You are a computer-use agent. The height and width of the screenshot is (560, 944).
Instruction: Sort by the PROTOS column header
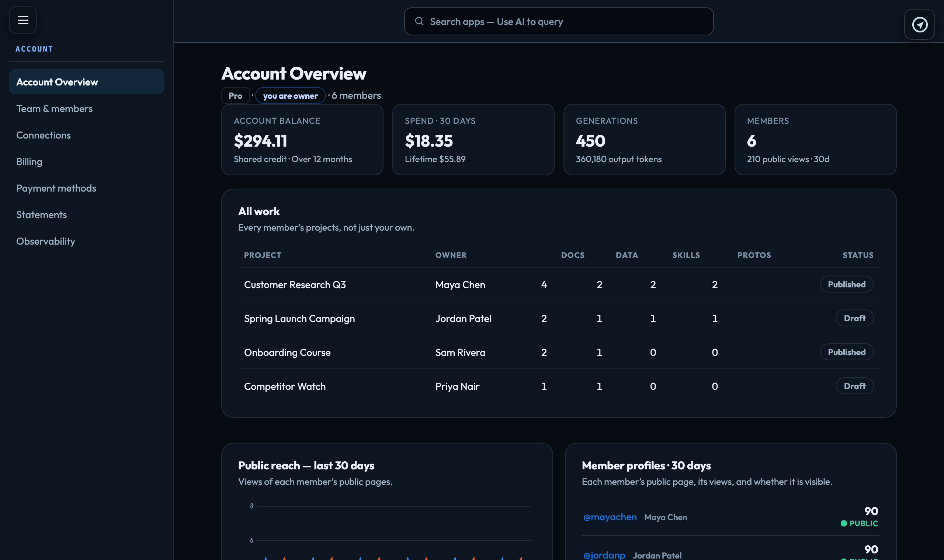[754, 255]
